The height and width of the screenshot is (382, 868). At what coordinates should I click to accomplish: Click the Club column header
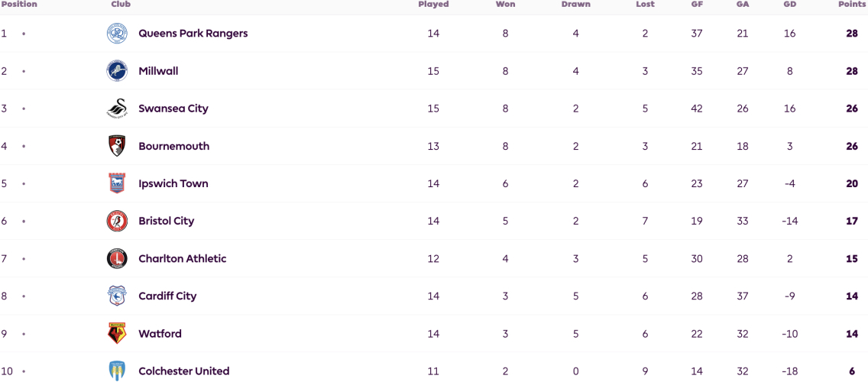coord(121,5)
